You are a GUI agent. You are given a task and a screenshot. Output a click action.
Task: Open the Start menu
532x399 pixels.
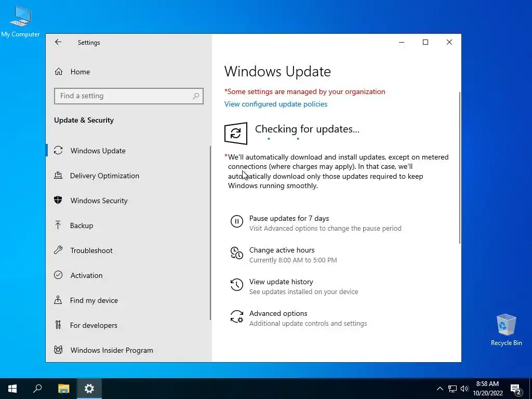(x=12, y=389)
